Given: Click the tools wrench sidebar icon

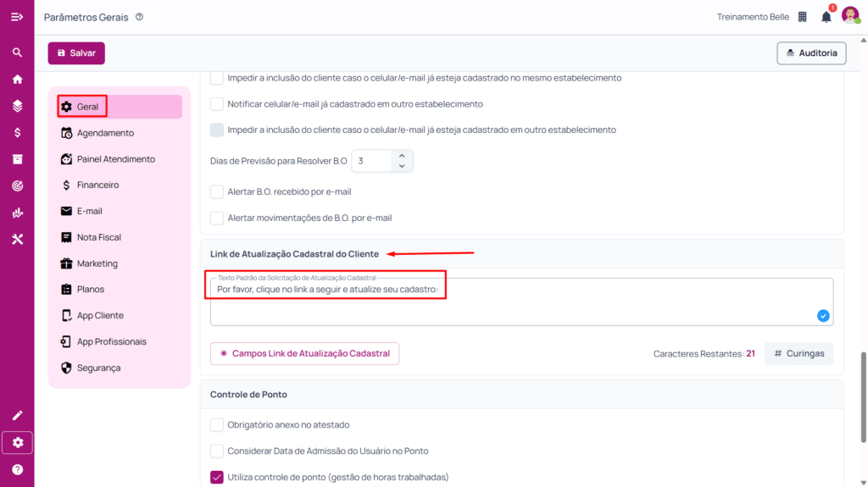Looking at the screenshot, I should (17, 240).
